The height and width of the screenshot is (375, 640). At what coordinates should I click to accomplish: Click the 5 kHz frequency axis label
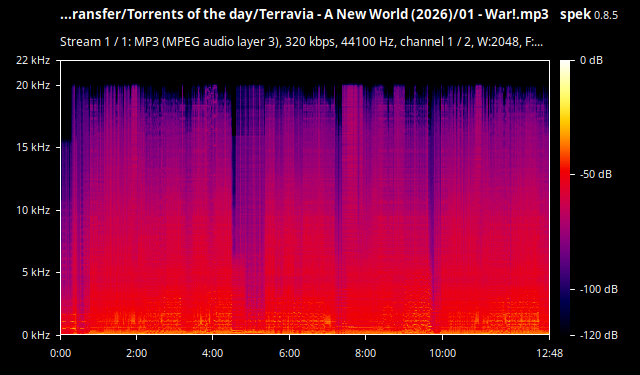[x=36, y=272]
